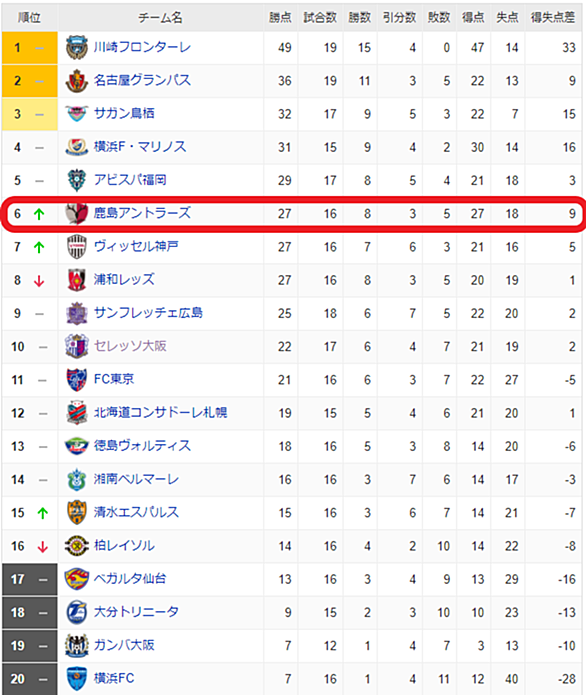Open the 川崎フロンターレ team link

(142, 47)
